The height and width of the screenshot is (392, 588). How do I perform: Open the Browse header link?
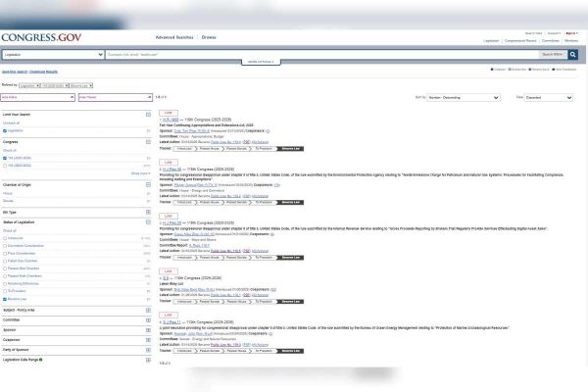coord(209,37)
